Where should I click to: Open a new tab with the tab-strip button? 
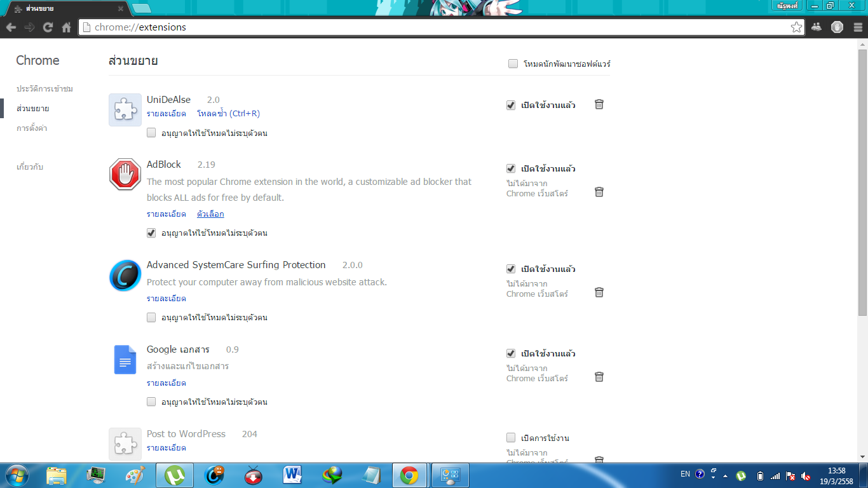141,8
